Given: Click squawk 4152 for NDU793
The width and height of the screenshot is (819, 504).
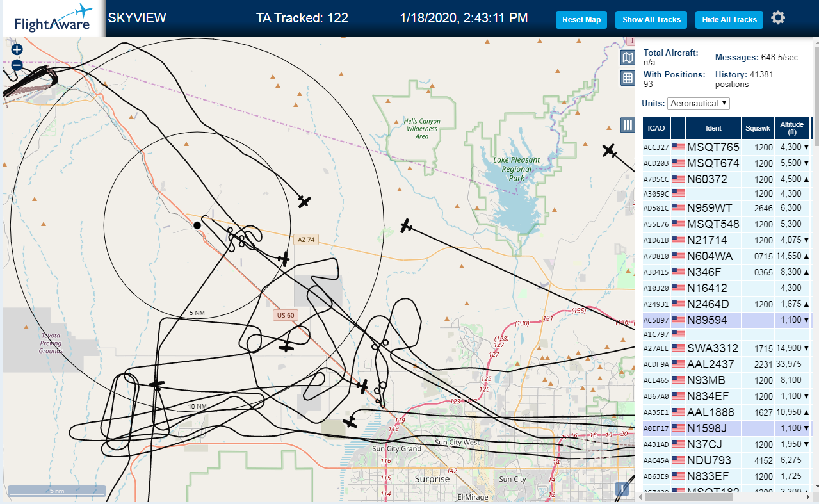Looking at the screenshot, I should coord(764,460).
